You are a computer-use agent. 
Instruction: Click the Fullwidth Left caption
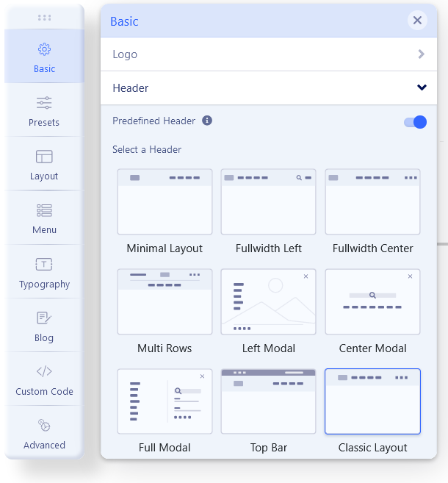click(x=268, y=248)
